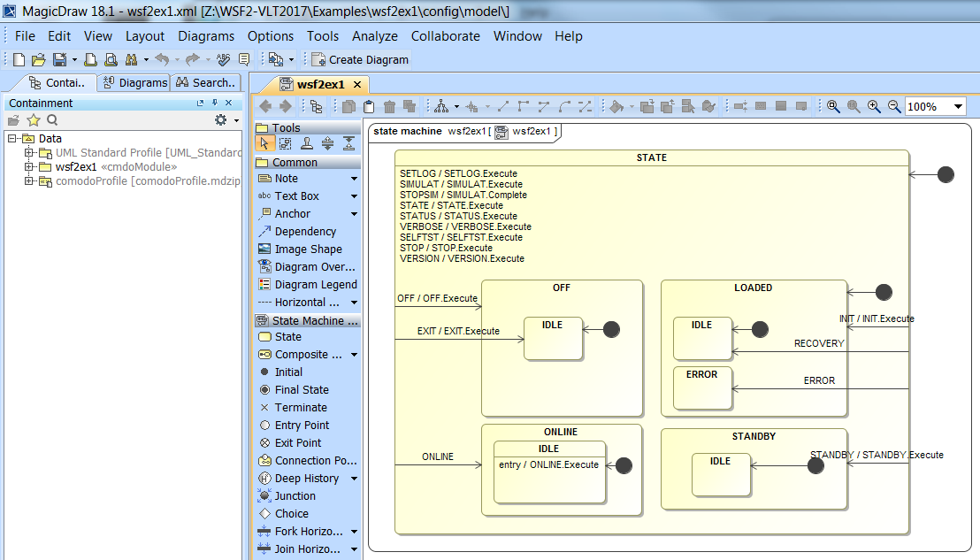Click the Save project icon
Viewport: 980px width, 560px height.
coord(58,60)
